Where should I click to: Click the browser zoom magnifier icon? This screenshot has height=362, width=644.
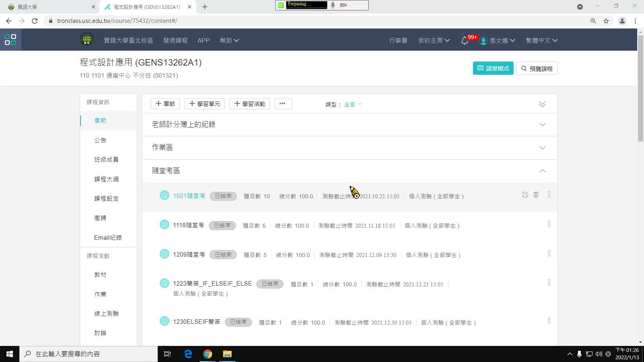point(593,21)
